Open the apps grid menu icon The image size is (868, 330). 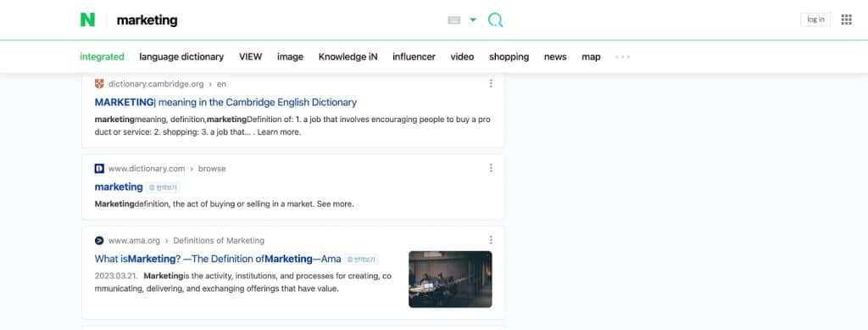pyautogui.click(x=847, y=20)
